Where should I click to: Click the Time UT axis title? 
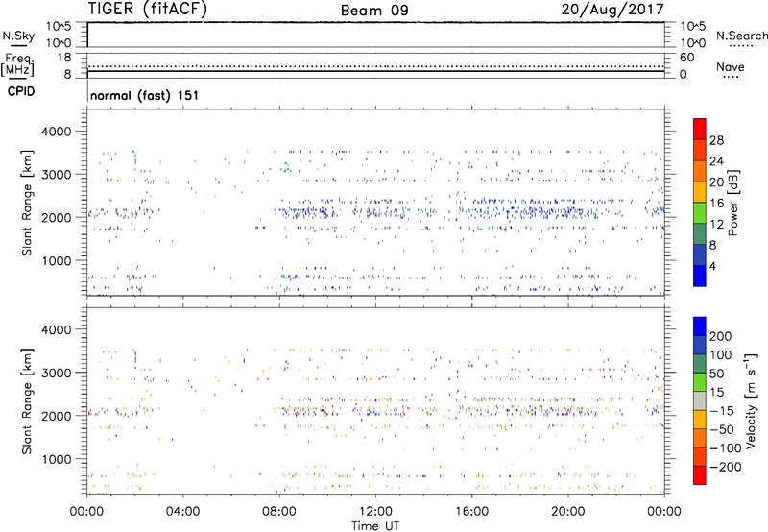tap(375, 526)
